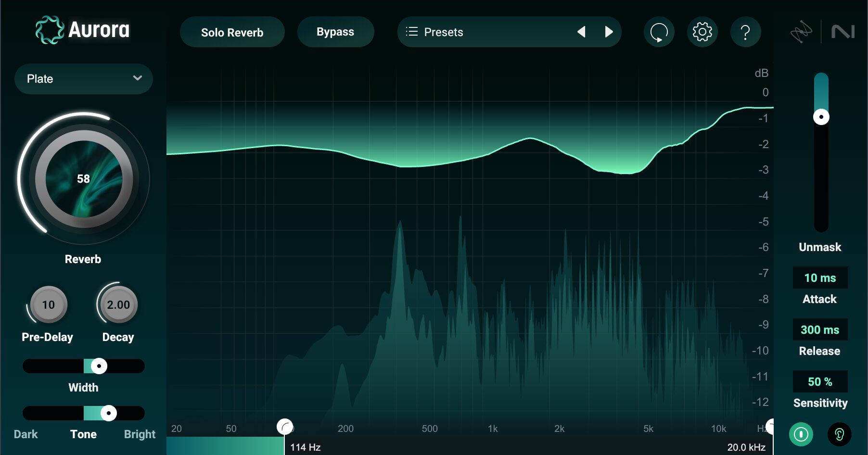The height and width of the screenshot is (455, 868).
Task: Toggle the Unmask listen ear button
Action: pyautogui.click(x=839, y=434)
